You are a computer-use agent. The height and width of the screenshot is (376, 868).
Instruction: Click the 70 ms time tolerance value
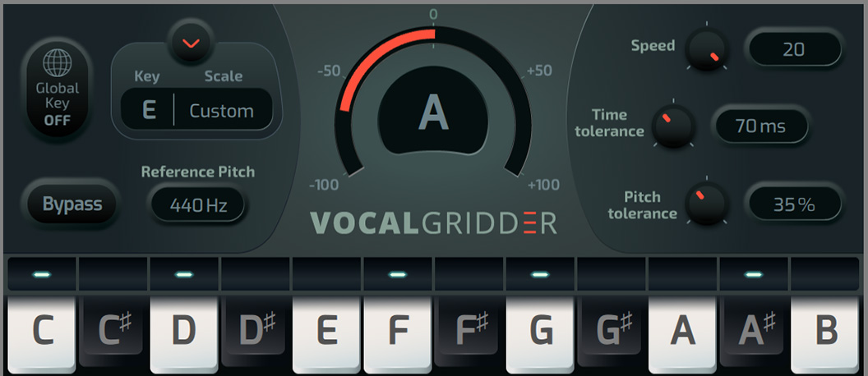(x=762, y=126)
